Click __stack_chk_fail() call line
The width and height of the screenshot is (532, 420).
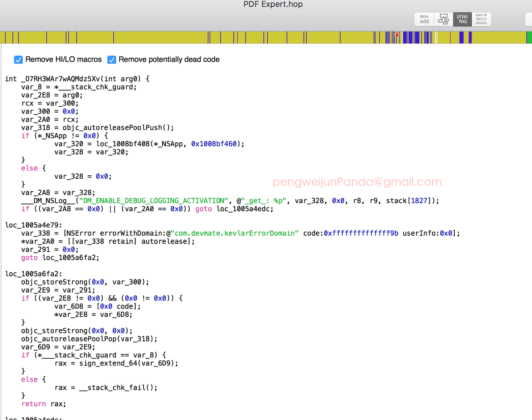pos(106,388)
